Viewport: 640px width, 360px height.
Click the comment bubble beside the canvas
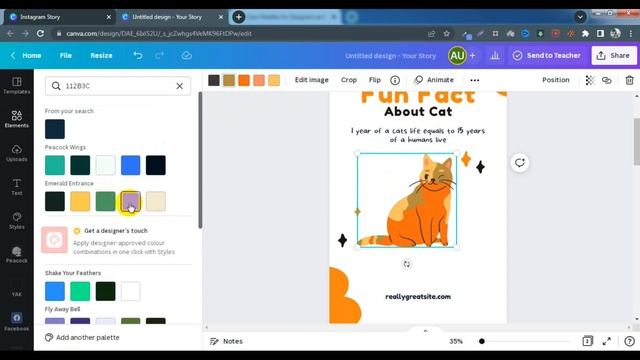point(520,163)
